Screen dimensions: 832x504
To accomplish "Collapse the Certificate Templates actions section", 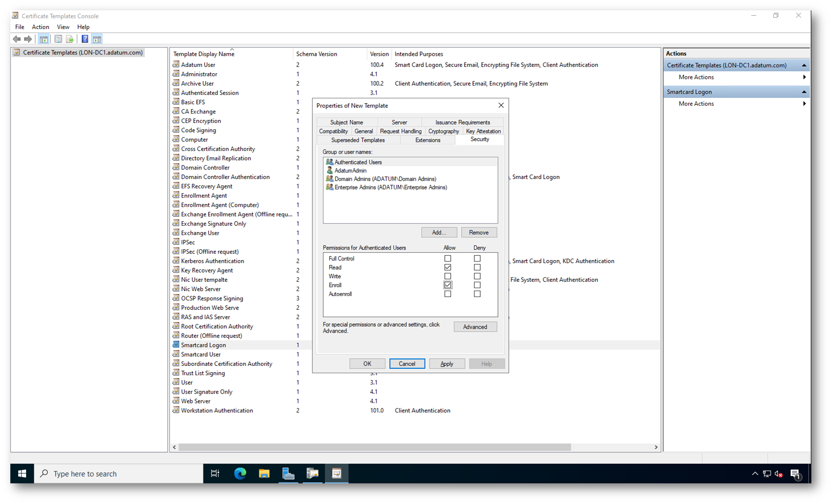I will tap(804, 65).
